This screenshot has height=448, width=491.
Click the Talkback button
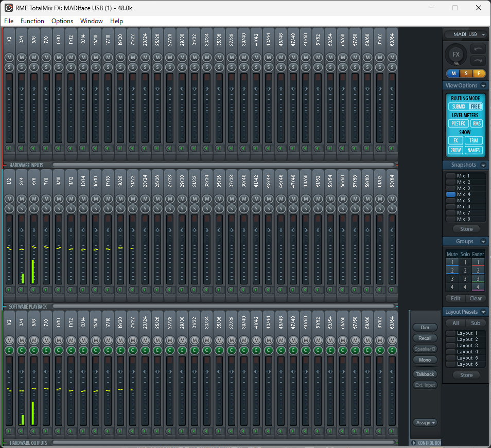(425, 374)
